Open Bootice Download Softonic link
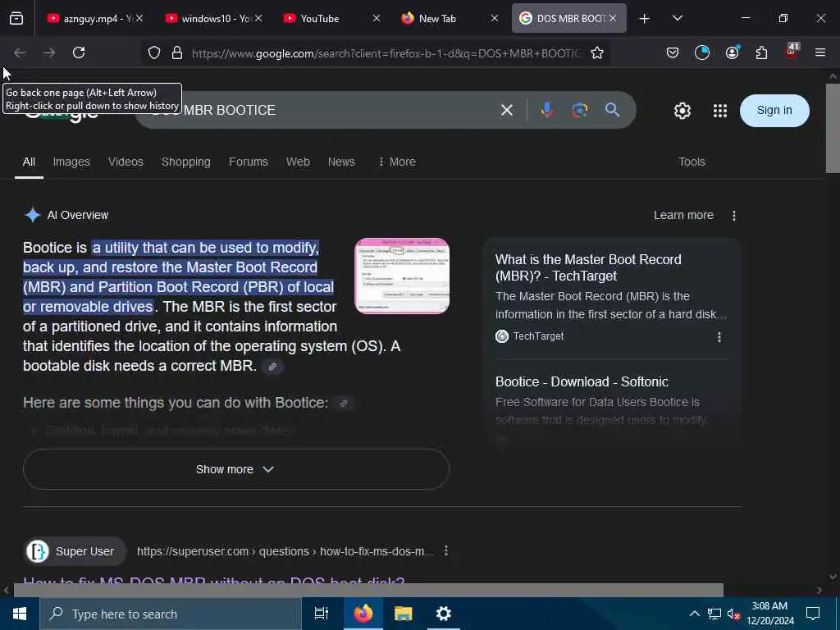840x630 pixels. pyautogui.click(x=582, y=381)
